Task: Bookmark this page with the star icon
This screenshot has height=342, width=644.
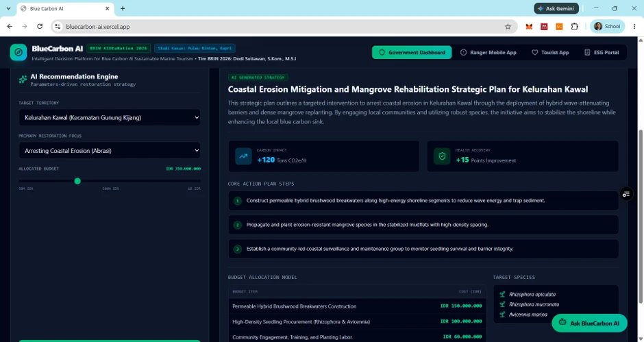Action: click(x=508, y=26)
